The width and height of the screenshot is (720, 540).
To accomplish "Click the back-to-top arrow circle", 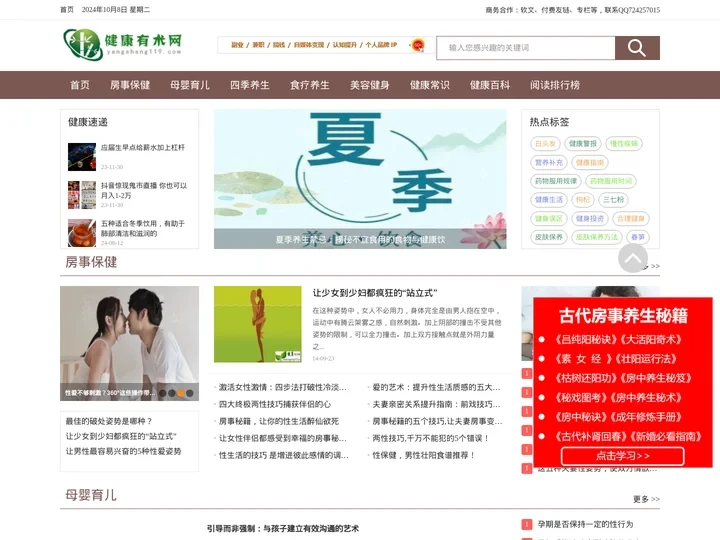I will click(x=633, y=259).
